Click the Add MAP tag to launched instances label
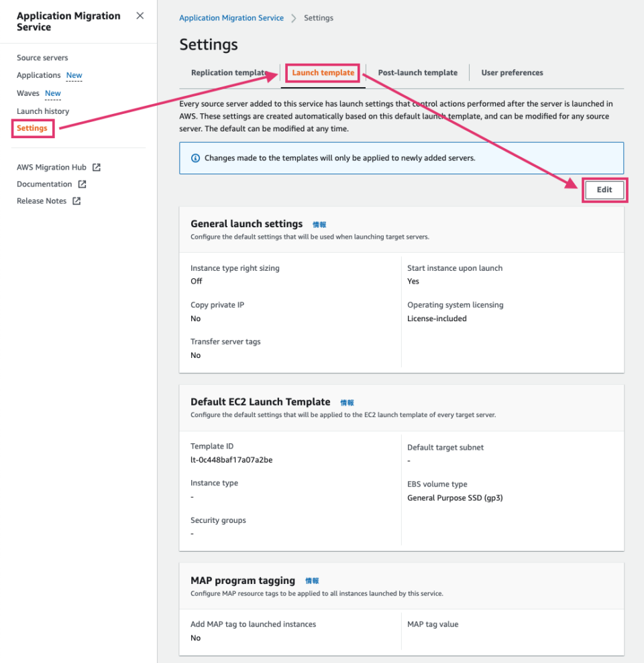The width and height of the screenshot is (644, 663). click(x=253, y=624)
